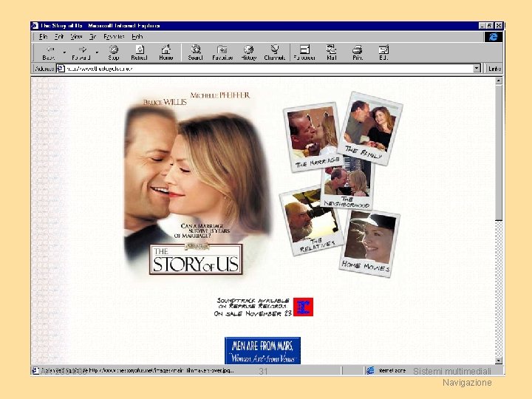Open The Relatives polaroid photo
Viewport: 532px width, 399px height.
tap(311, 222)
